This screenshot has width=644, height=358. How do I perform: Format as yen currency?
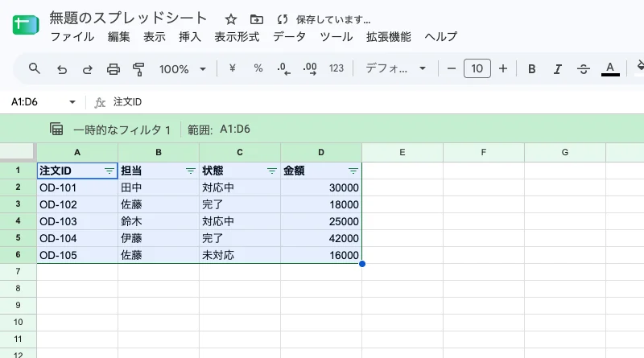pos(233,68)
